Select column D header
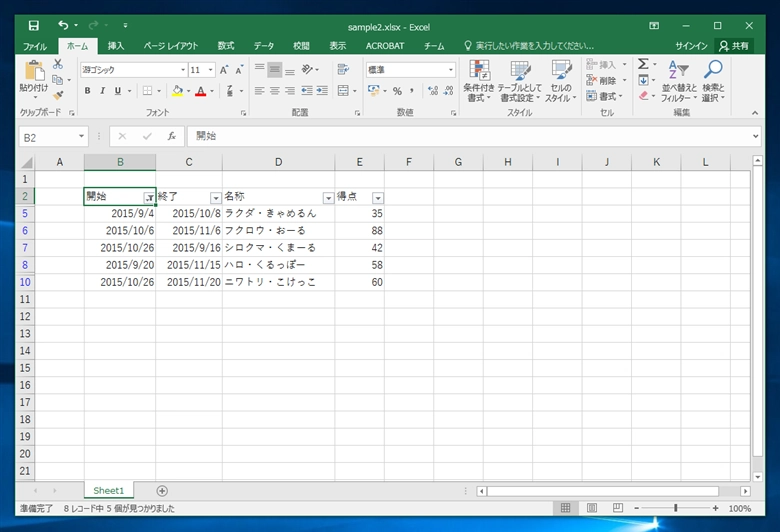 tap(279, 162)
